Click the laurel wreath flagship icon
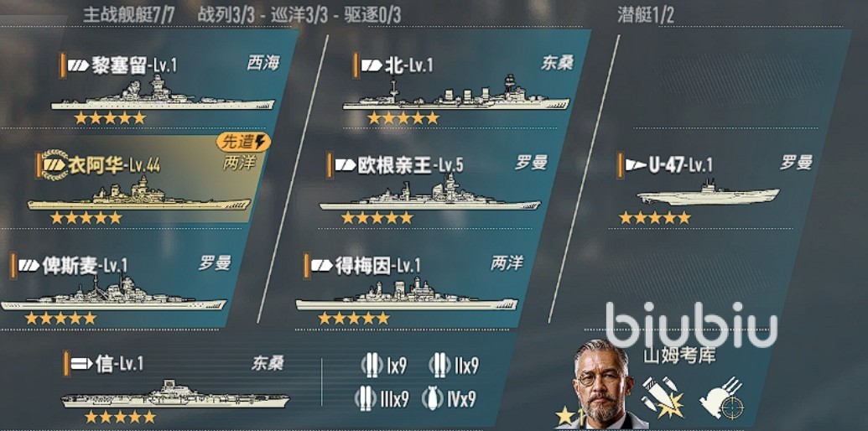 [54, 165]
